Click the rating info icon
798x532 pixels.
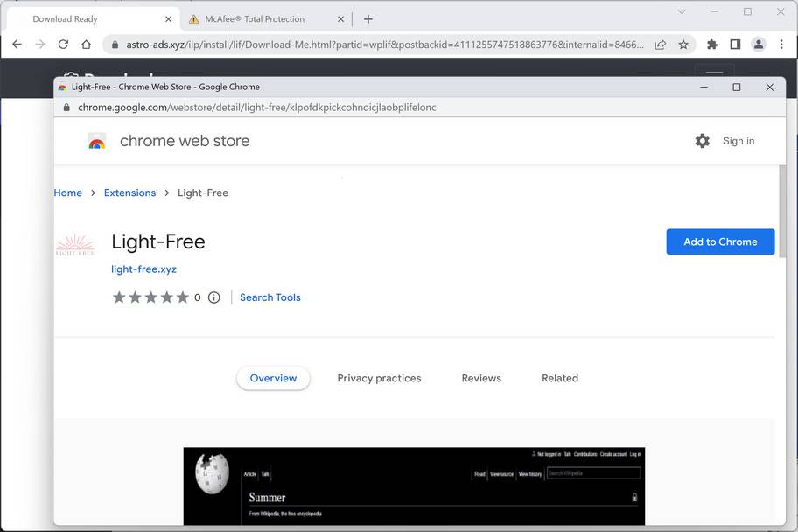coord(214,297)
